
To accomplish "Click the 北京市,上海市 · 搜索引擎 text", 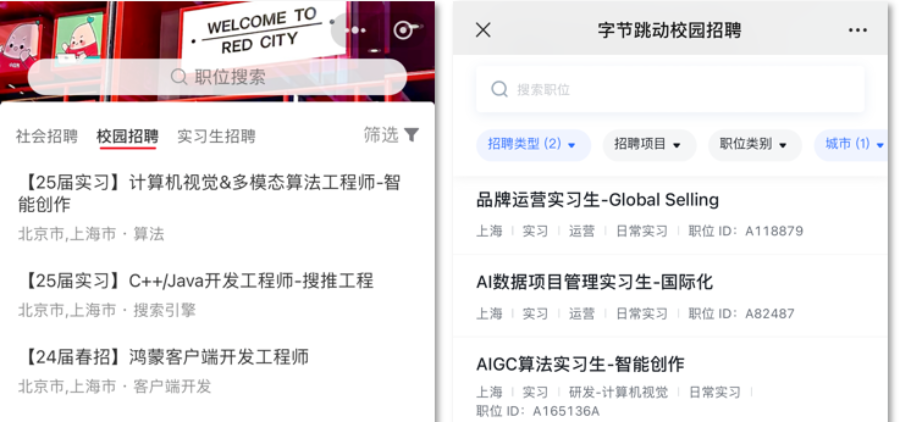I will 107,311.
